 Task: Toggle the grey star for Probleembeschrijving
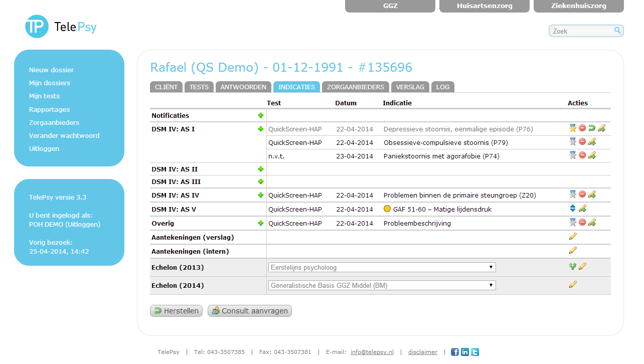click(x=573, y=223)
